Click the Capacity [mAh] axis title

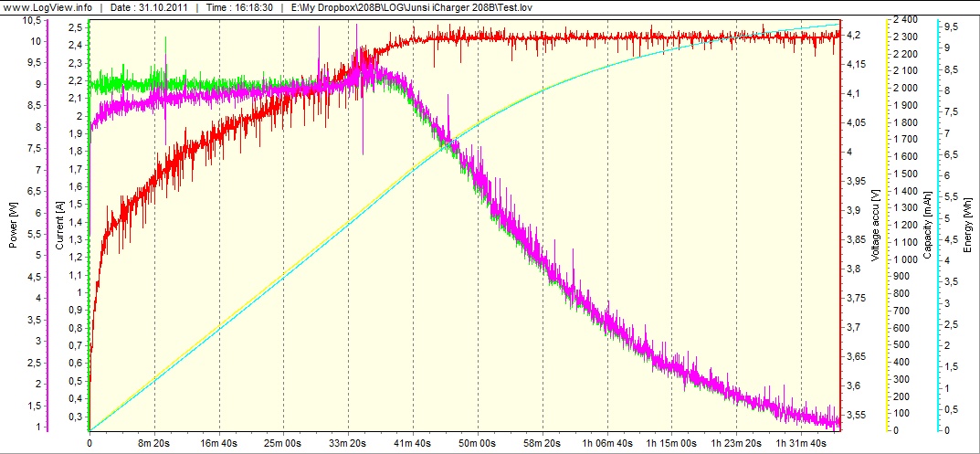(926, 224)
